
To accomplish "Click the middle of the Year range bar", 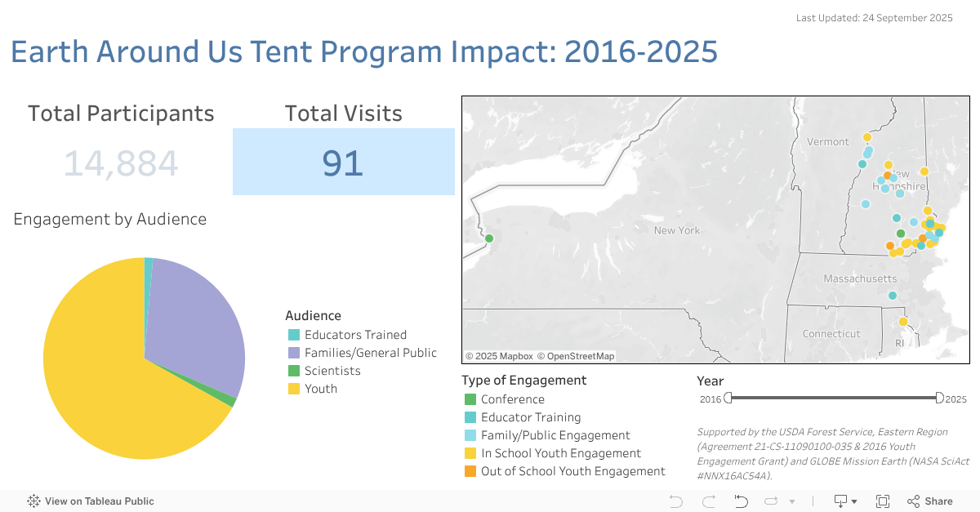I will 834,398.
